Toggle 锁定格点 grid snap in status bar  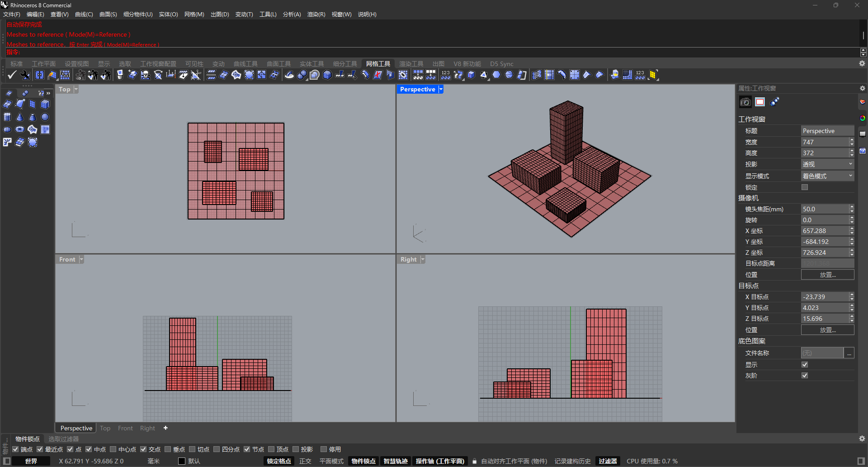[279, 461]
